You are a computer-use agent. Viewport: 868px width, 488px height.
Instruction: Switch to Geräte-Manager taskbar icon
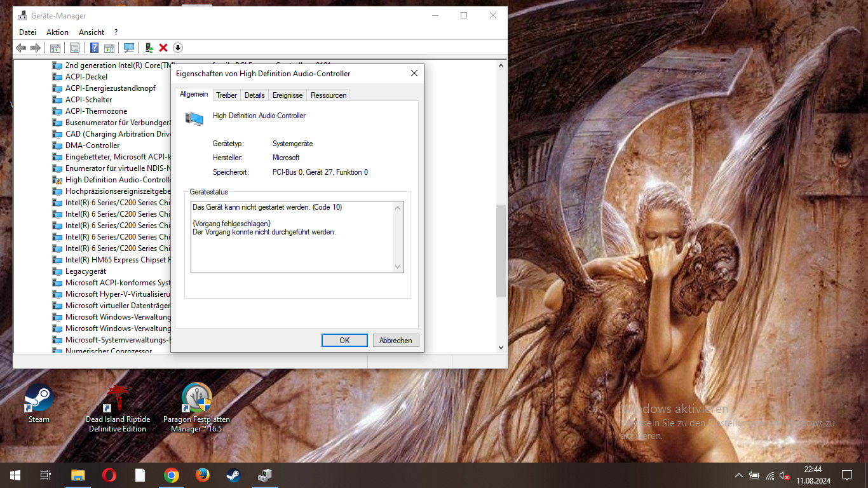point(265,475)
